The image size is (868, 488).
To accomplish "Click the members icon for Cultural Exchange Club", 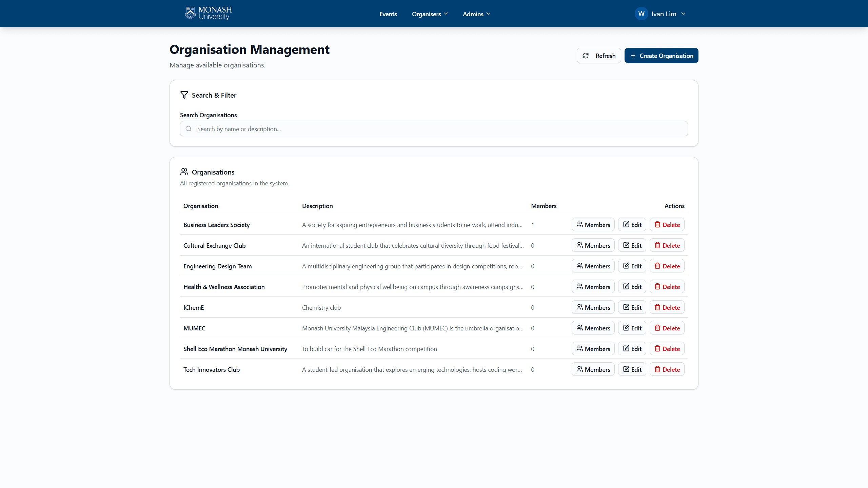I will click(x=580, y=245).
